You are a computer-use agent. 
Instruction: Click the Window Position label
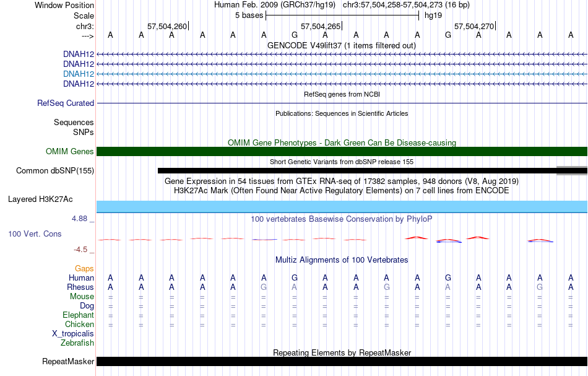tap(64, 5)
